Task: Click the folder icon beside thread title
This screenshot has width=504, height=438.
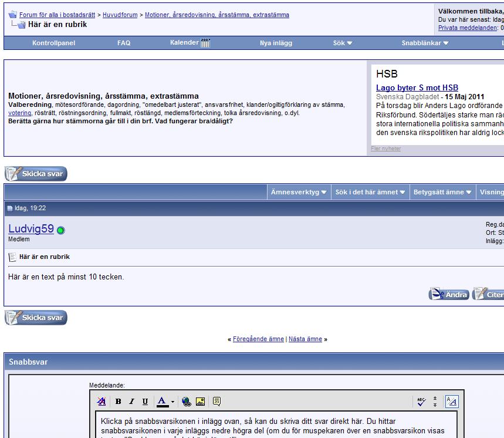Action: [21, 25]
